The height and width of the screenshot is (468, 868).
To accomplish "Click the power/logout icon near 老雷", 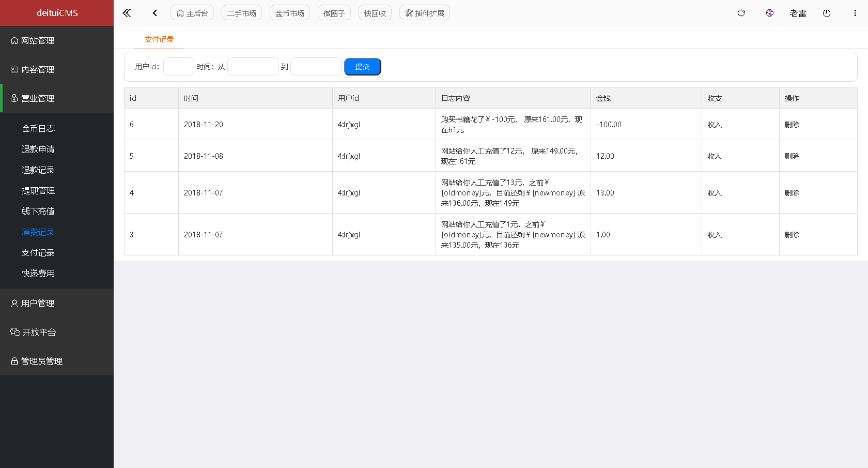I will 826,13.
